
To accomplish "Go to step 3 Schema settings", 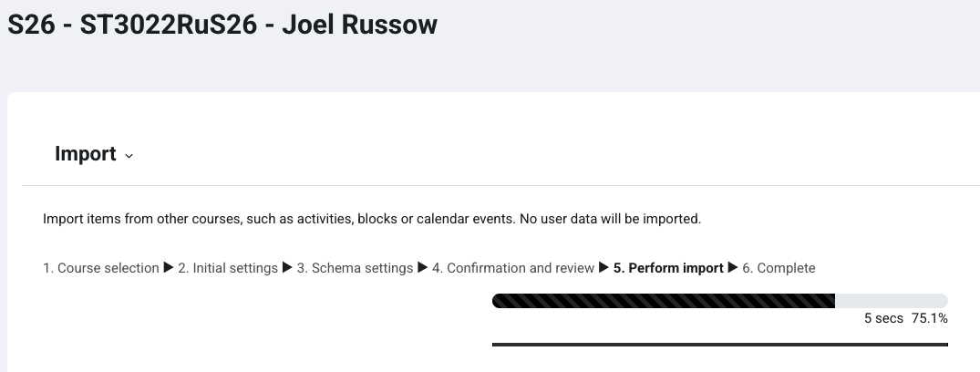I will (355, 268).
